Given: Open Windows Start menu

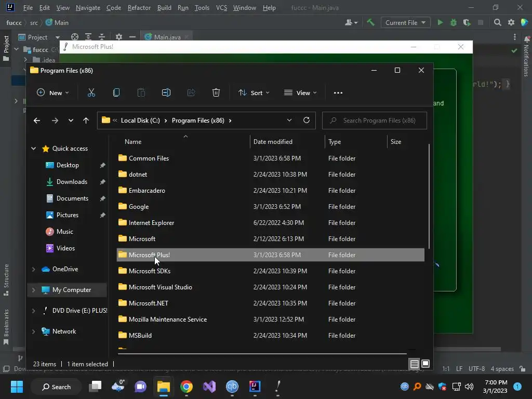Looking at the screenshot, I should tap(17, 387).
